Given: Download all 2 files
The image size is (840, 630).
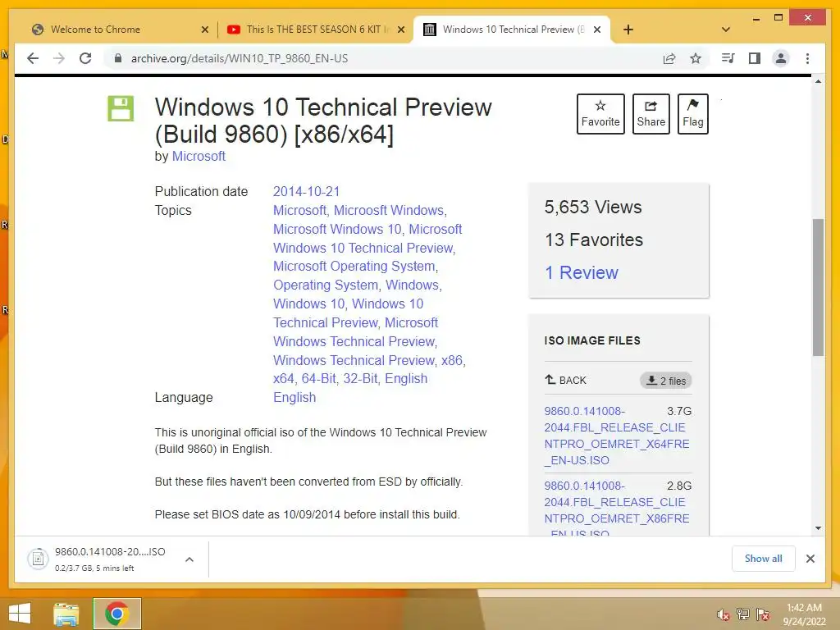Looking at the screenshot, I should click(666, 381).
